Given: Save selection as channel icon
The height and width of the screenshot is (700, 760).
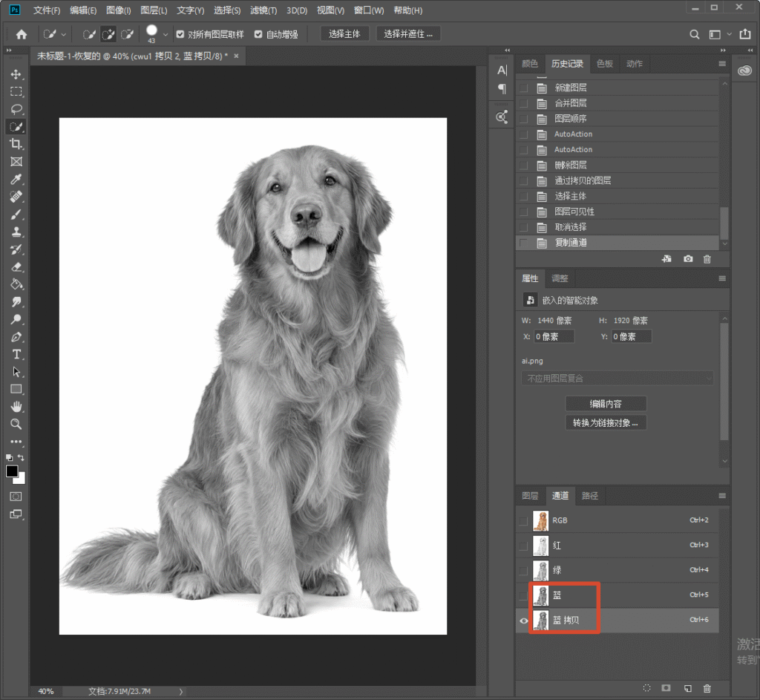Looking at the screenshot, I should (x=666, y=688).
